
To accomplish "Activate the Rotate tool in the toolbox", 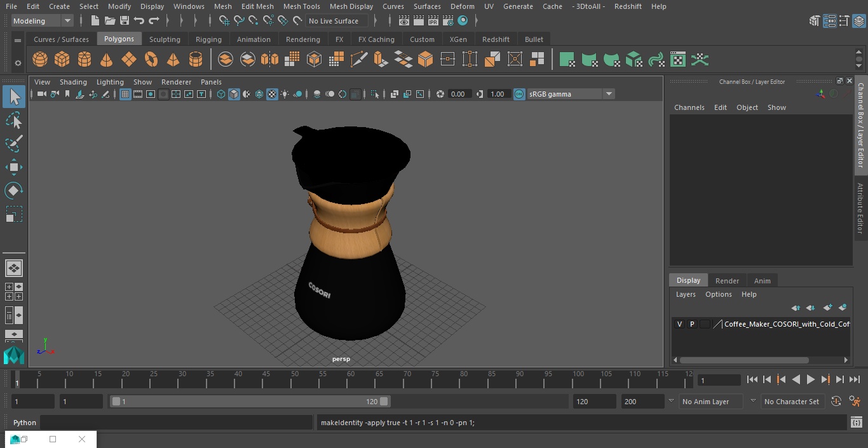I will pyautogui.click(x=14, y=191).
